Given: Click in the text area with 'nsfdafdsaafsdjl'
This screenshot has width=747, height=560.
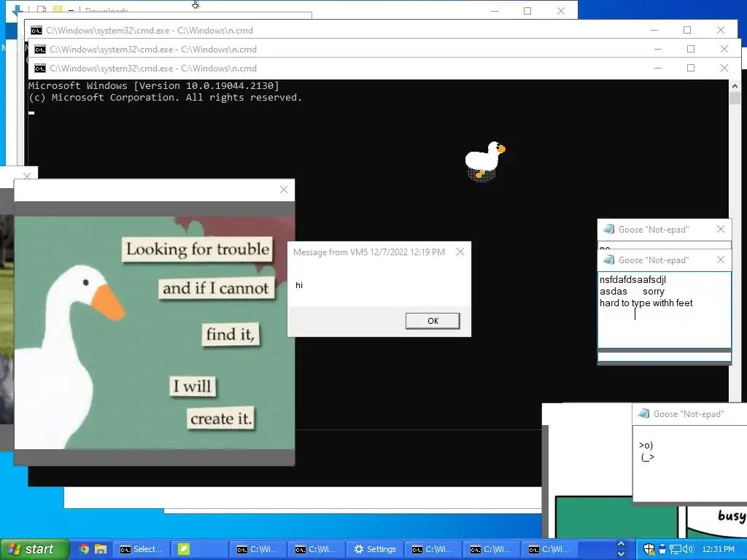Looking at the screenshot, I should point(664,310).
